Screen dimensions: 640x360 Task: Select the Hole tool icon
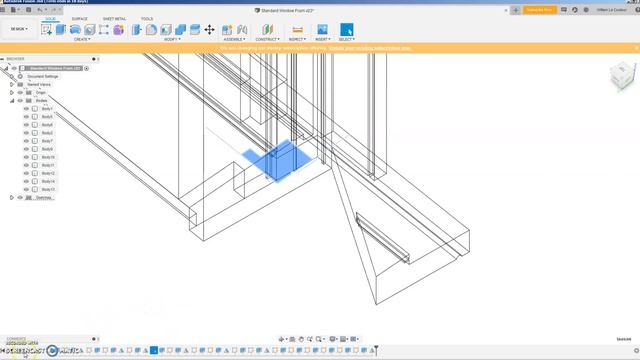tap(89, 29)
